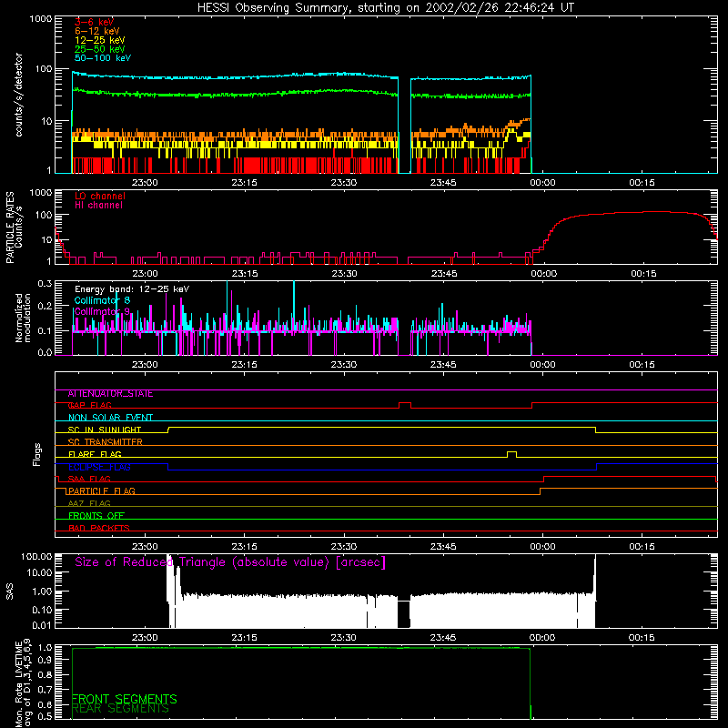Click the SAS axis label
Screen dimensions: 728x728
coord(10,591)
